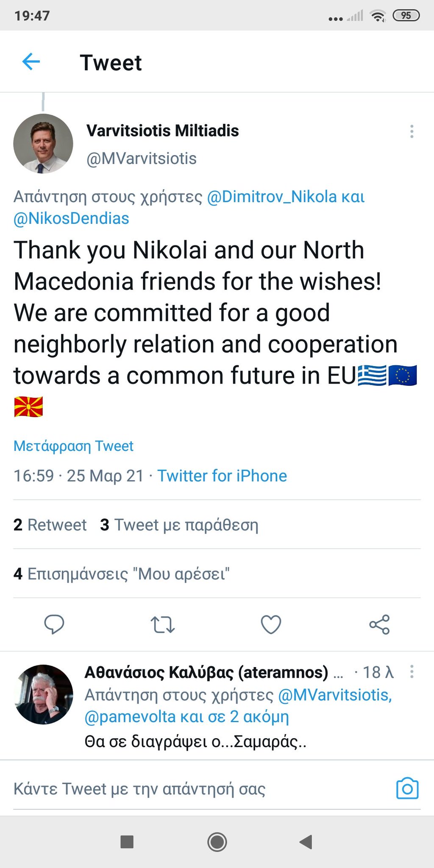Open the @Dimitrov_Nikola mention link
Viewport: 434px width, 868px height.
(272, 197)
